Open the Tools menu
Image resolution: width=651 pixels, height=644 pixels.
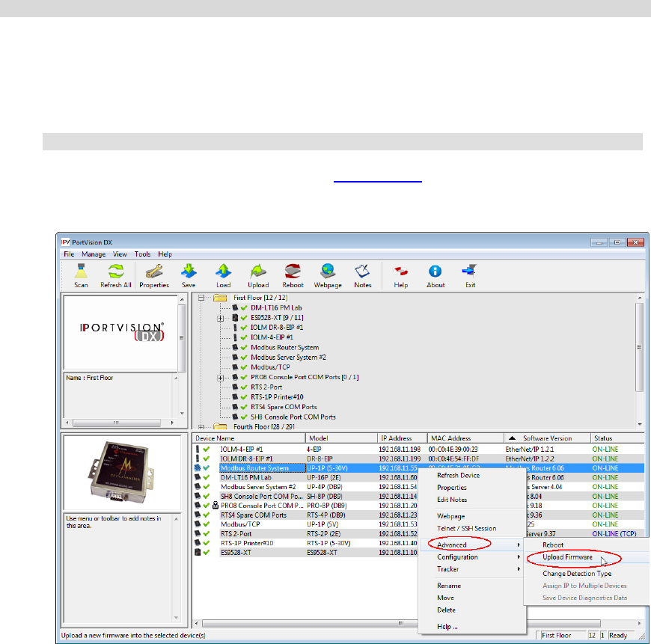pos(142,254)
